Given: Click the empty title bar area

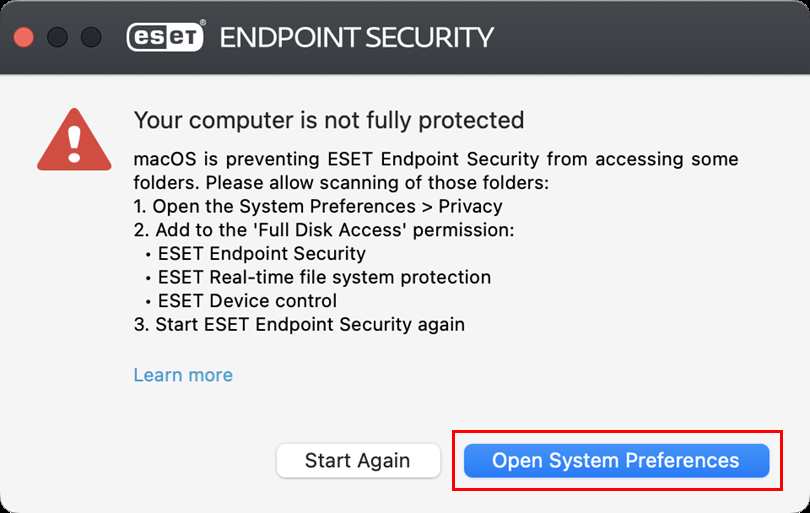Looking at the screenshot, I should point(650,38).
